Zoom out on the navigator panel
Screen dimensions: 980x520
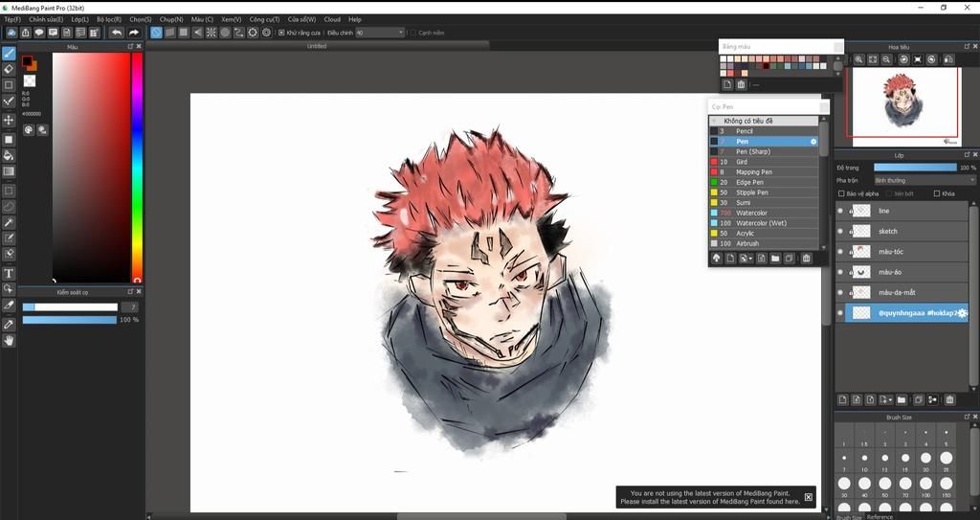tap(887, 59)
